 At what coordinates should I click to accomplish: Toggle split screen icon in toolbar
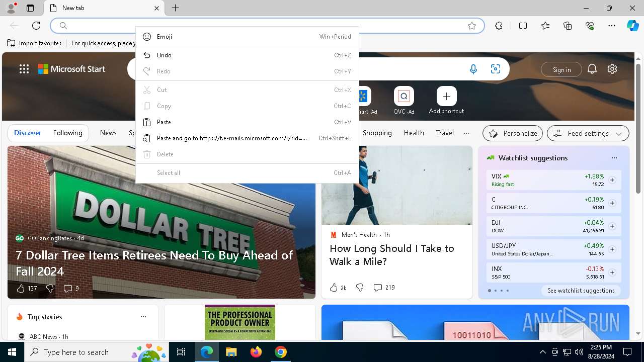pos(523,26)
